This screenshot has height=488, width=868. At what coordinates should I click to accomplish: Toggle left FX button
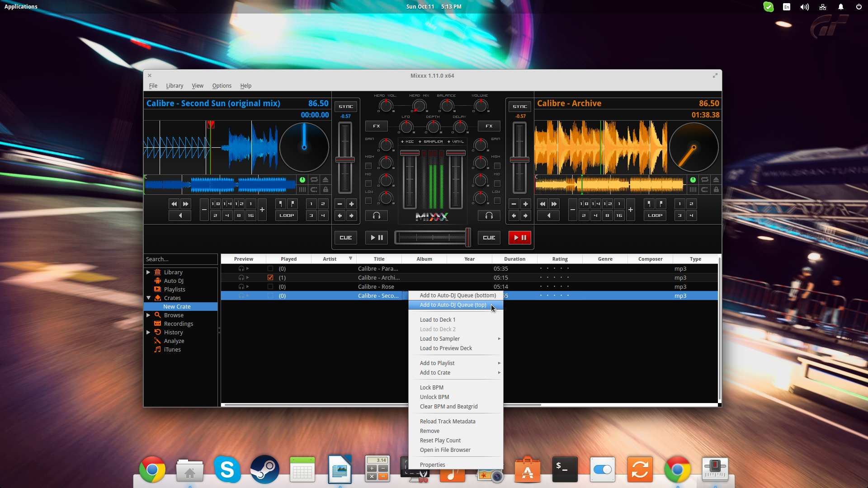[377, 126]
